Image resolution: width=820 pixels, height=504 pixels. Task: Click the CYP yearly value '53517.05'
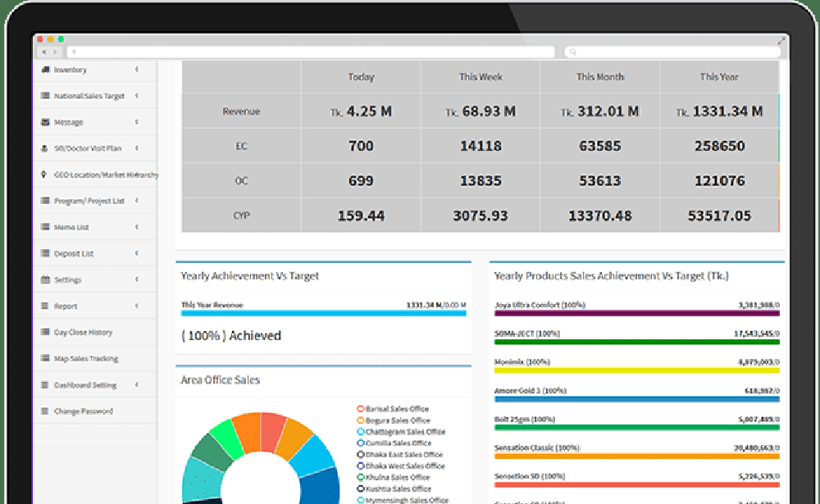[x=719, y=216]
